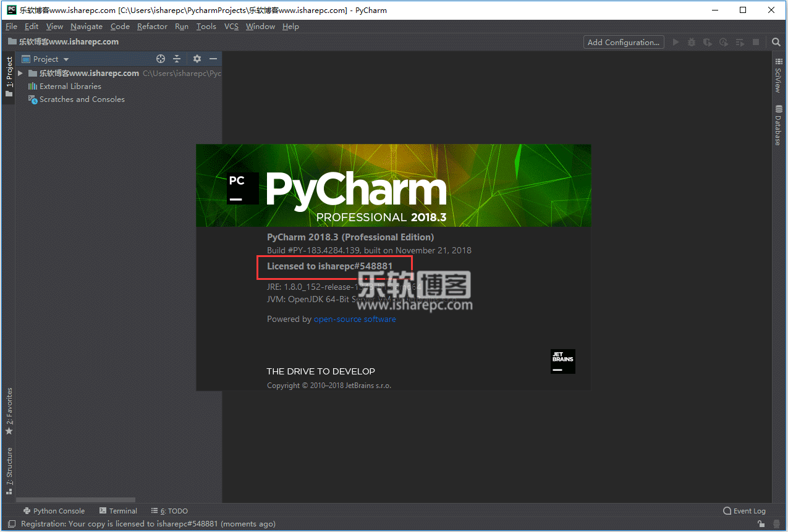Image resolution: width=788 pixels, height=532 pixels.
Task: Click the Scratches and Consoles icon
Action: click(33, 99)
